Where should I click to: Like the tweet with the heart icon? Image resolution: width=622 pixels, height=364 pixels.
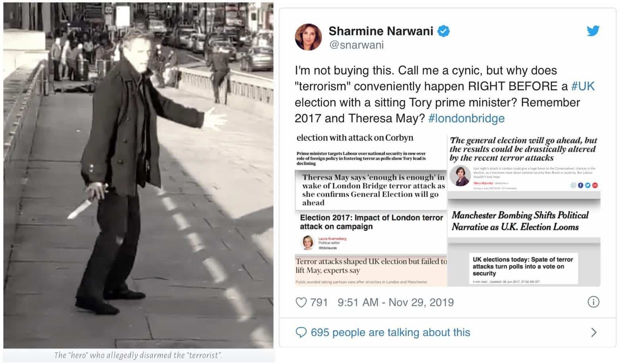[301, 303]
